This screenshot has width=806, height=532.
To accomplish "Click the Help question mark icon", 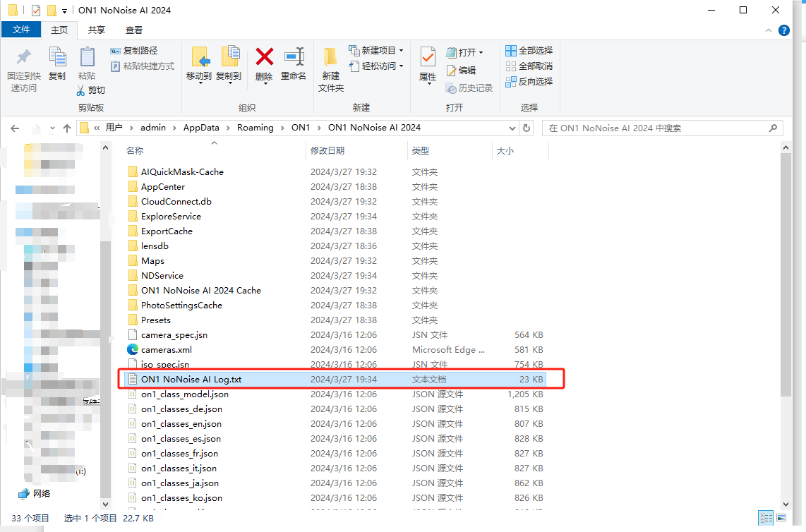I will point(784,30).
